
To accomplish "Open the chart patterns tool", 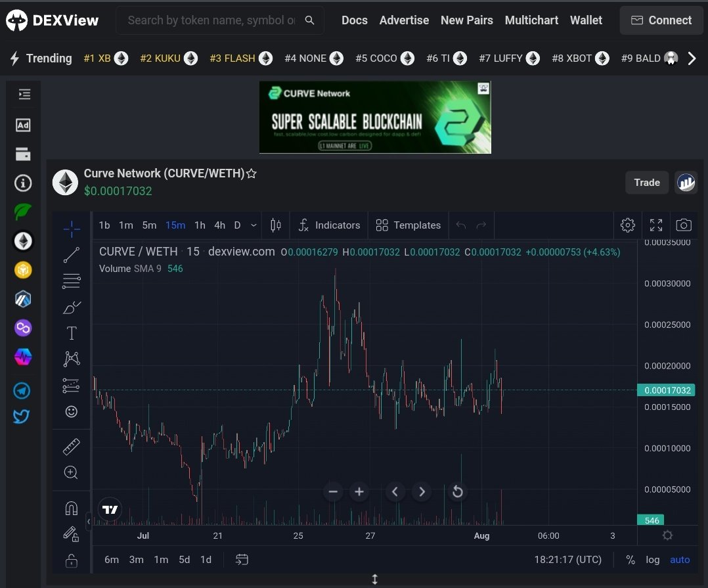I will tap(72, 359).
